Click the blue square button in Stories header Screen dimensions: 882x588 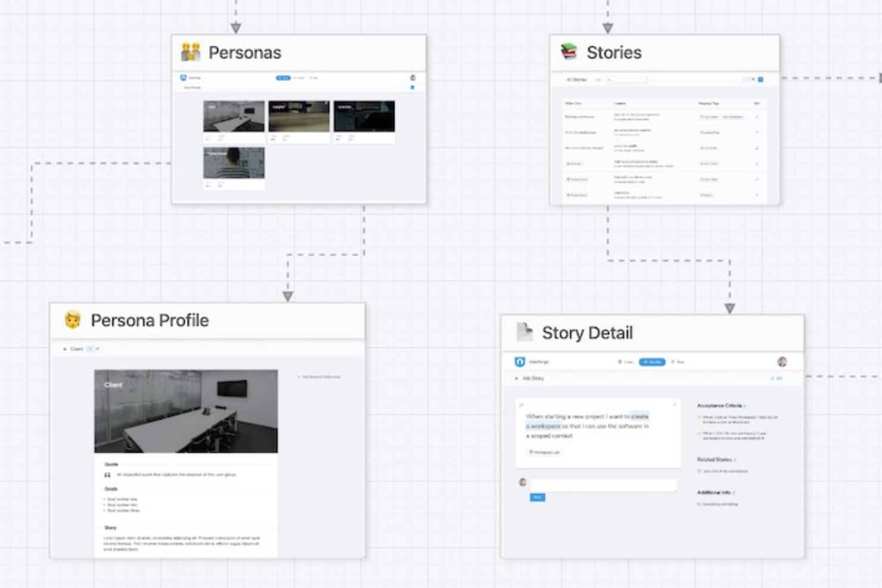[x=760, y=79]
